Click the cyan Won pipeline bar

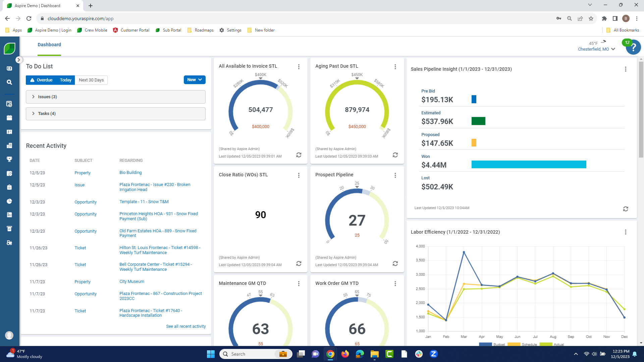click(529, 164)
